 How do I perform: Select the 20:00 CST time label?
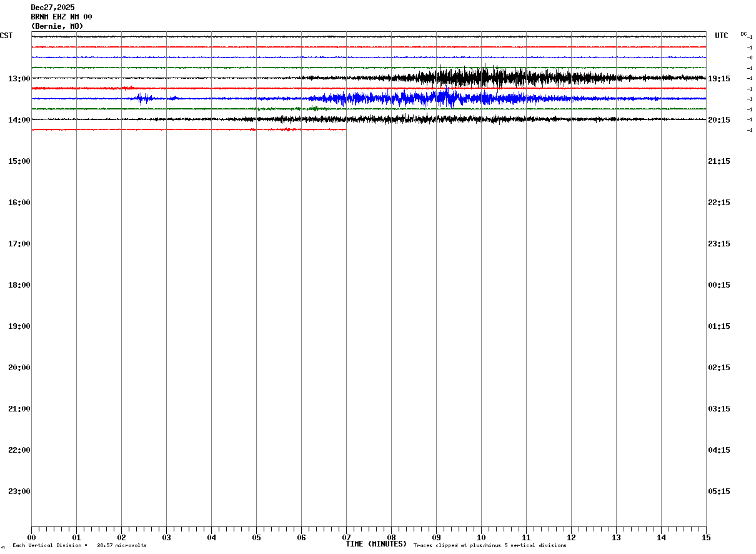tap(19, 367)
